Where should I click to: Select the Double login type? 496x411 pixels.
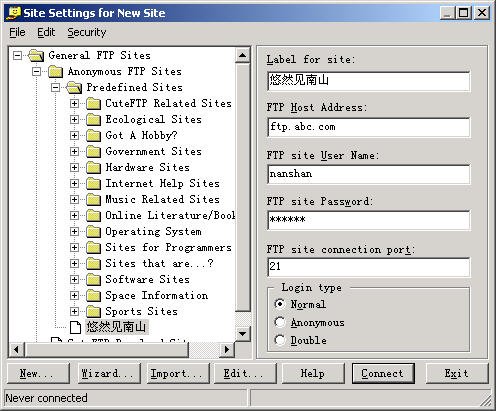[x=280, y=340]
